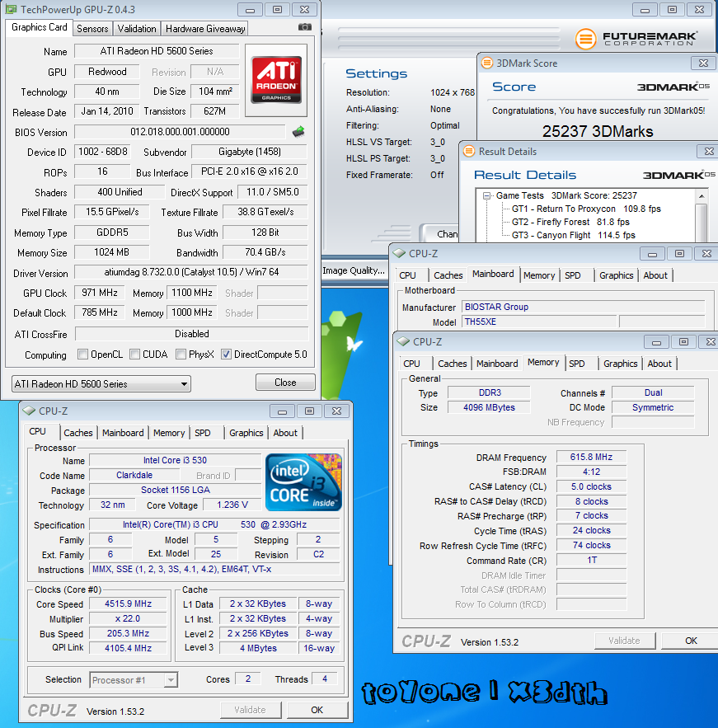Select the GT1 - Return To Proxycon result
718x728 pixels.
coord(586,209)
